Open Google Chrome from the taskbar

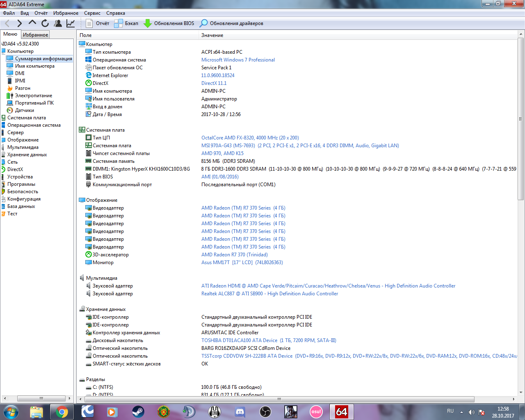tap(62, 411)
